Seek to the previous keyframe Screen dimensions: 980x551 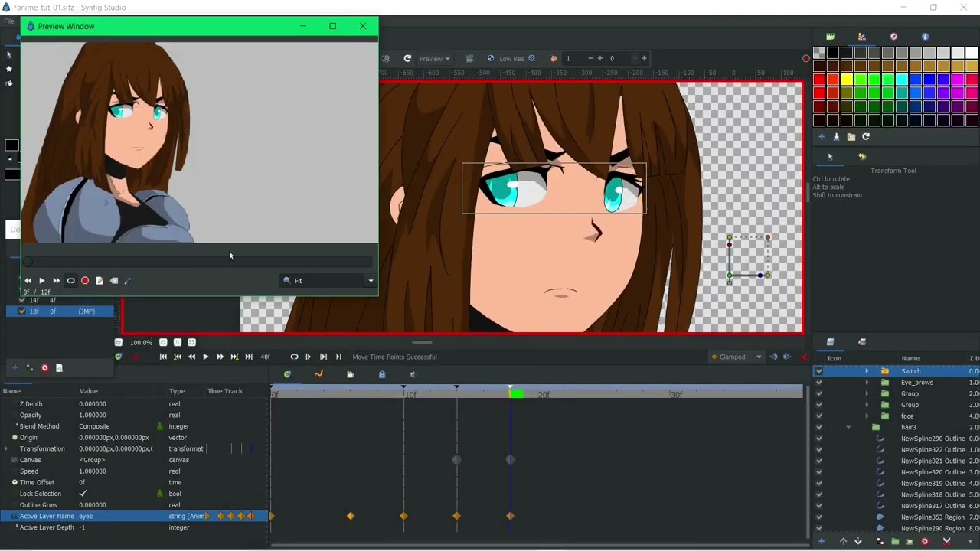point(178,357)
